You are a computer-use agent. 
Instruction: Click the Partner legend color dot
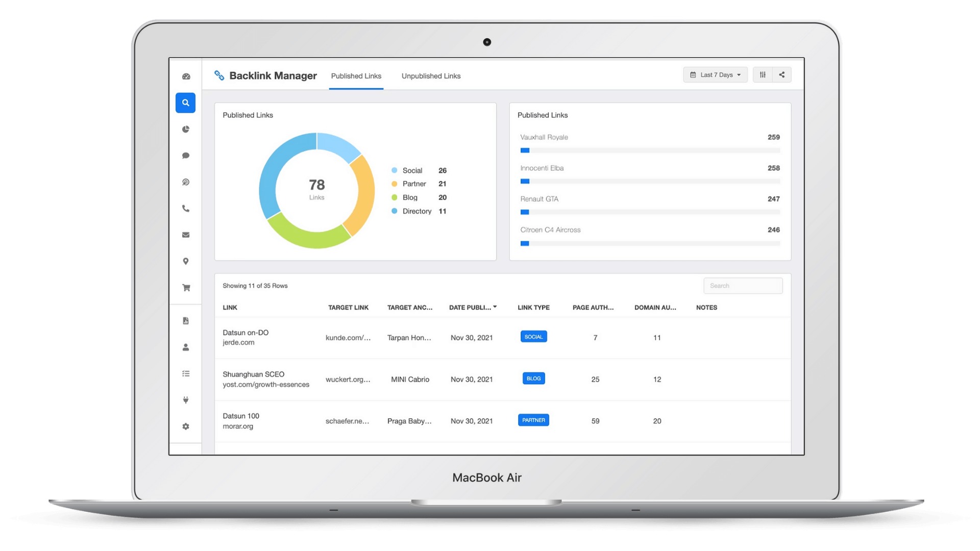click(394, 184)
